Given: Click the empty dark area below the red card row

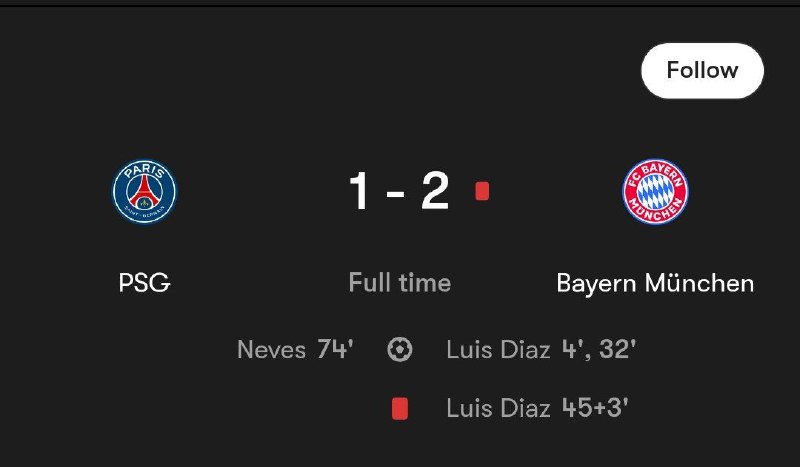Looking at the screenshot, I should click(x=400, y=447).
